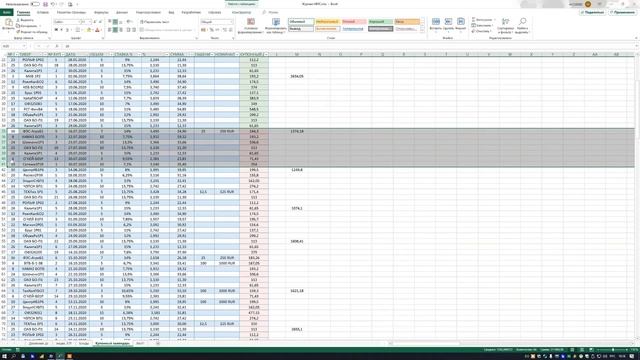The width and height of the screenshot is (640, 360).
Task: Click the Comments (Примечания) button
Action: click(x=623, y=12)
